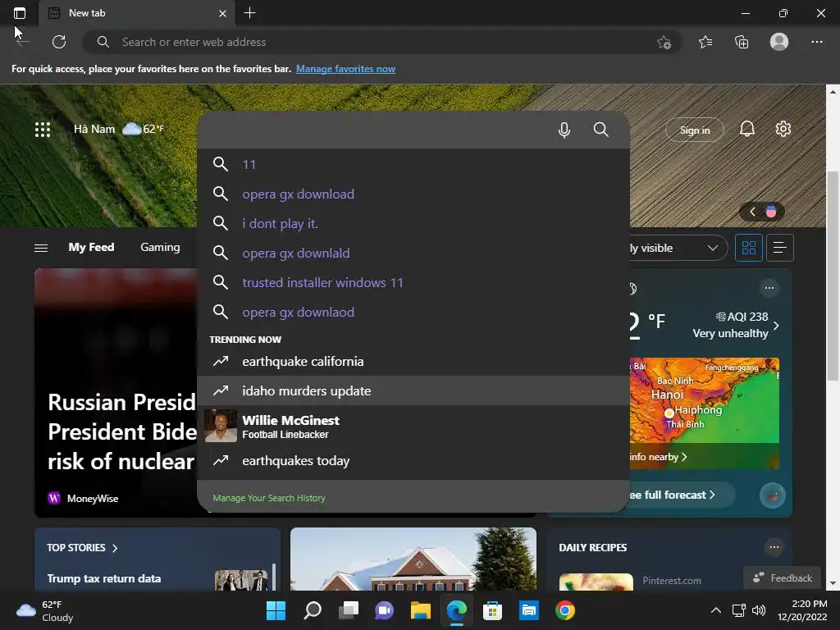Open Task View in taskbar
This screenshot has width=840, height=630.
[349, 610]
